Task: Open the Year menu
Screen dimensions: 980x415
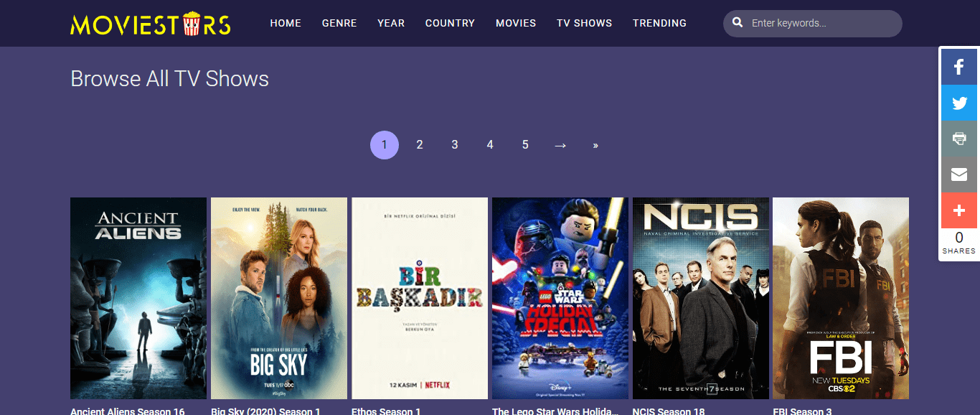Action: click(391, 23)
